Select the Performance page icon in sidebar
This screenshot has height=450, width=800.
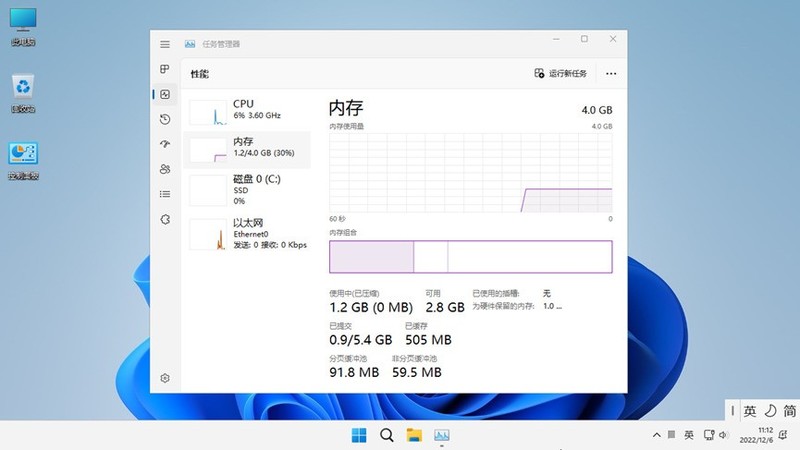165,94
